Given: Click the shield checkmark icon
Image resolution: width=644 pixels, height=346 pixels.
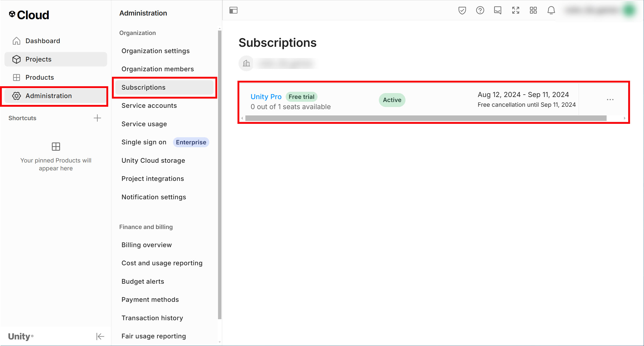Looking at the screenshot, I should (x=462, y=10).
